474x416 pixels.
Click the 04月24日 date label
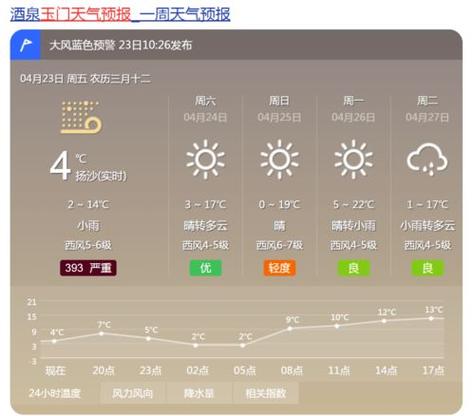click(x=205, y=117)
